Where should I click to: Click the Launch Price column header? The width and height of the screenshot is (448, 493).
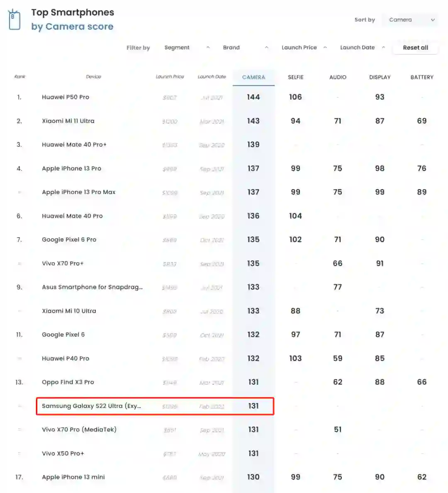(x=170, y=77)
